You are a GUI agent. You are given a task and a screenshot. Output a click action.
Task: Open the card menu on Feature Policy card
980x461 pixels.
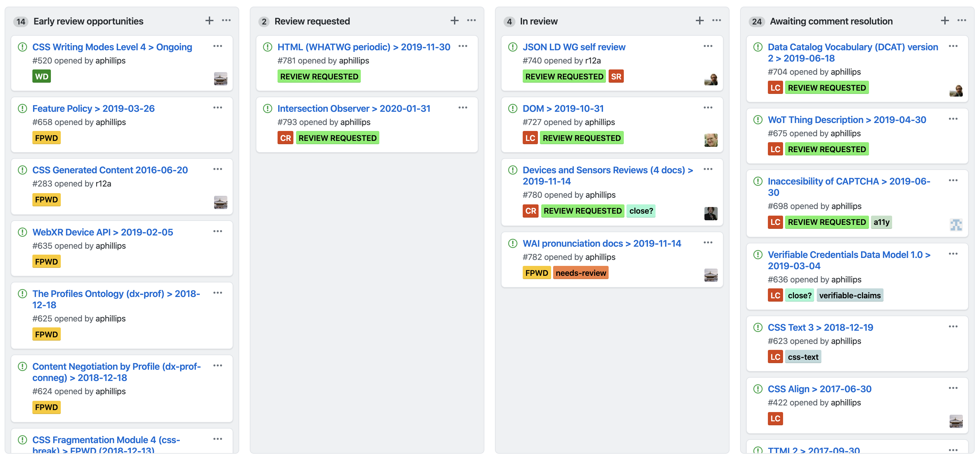[x=218, y=108]
